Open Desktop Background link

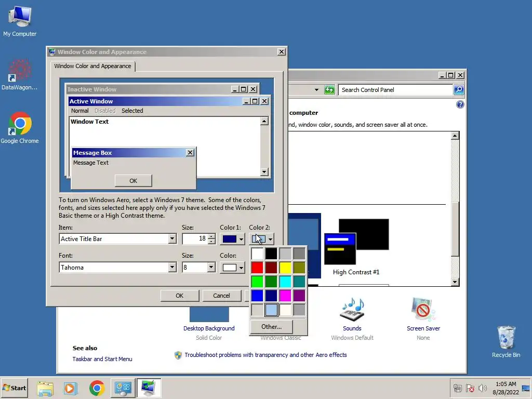pos(209,328)
